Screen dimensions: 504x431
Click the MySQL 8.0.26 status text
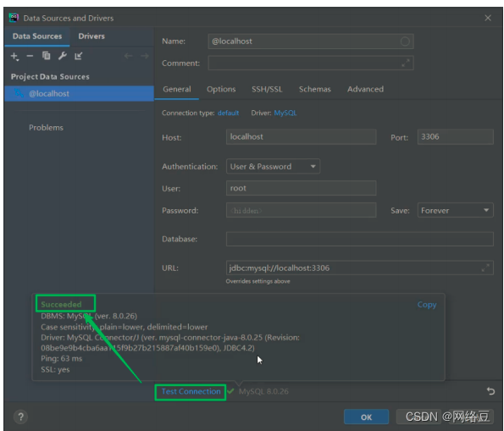click(263, 391)
